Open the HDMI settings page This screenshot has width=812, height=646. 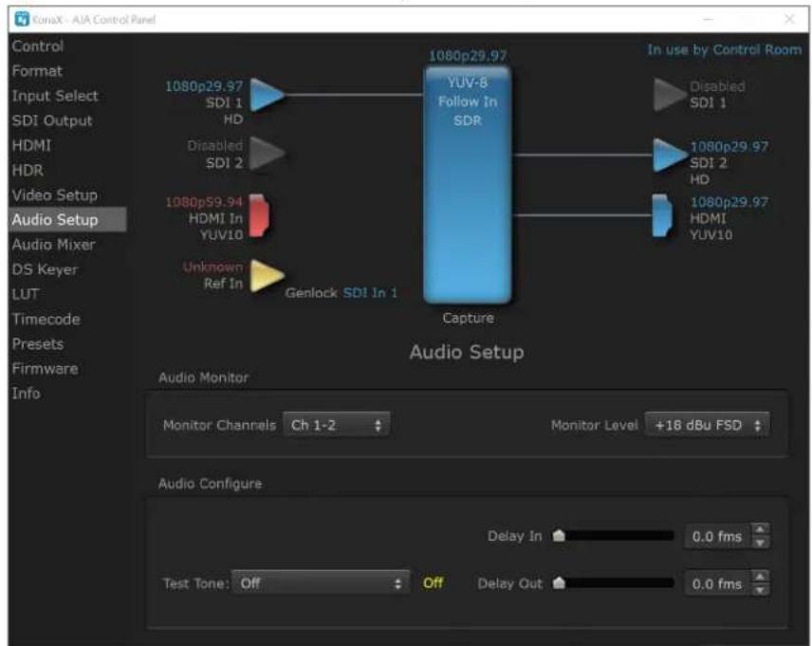(x=31, y=145)
